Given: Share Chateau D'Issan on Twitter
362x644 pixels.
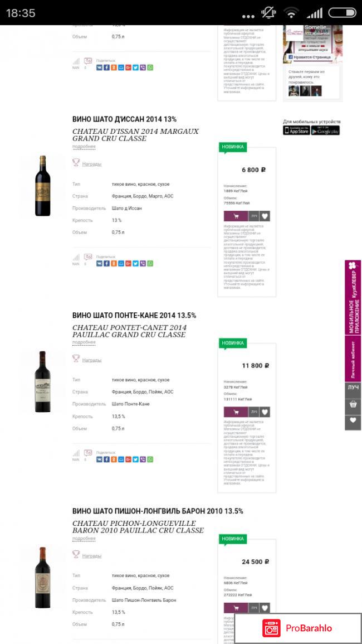Looking at the screenshot, I should coord(135,263).
